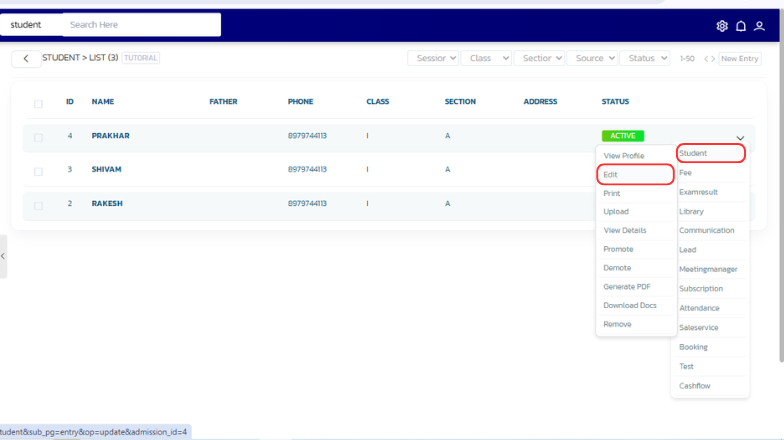Viewport: 784px width, 440px height.
Task: Choose Promote in the row menu
Action: pyautogui.click(x=618, y=249)
